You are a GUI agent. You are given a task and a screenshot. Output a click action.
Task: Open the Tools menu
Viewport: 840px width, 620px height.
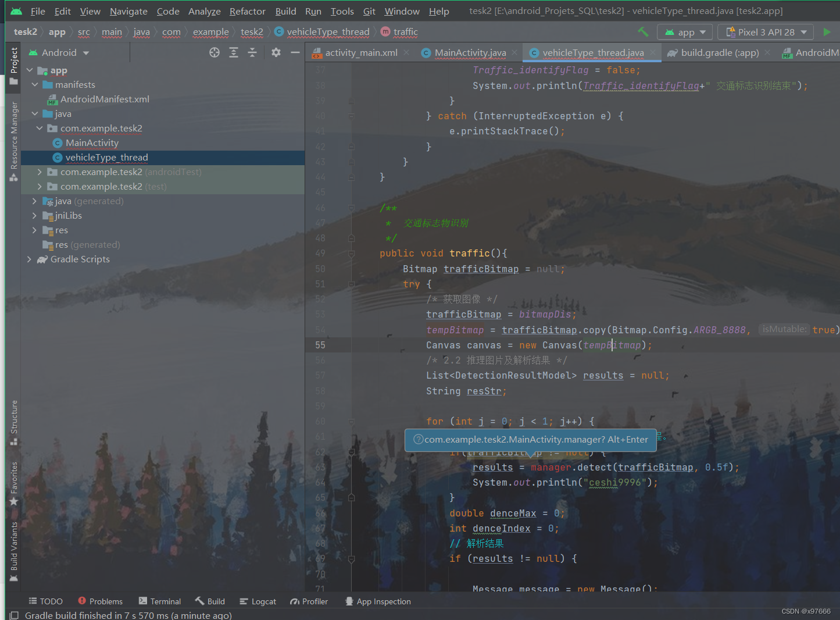(x=342, y=11)
